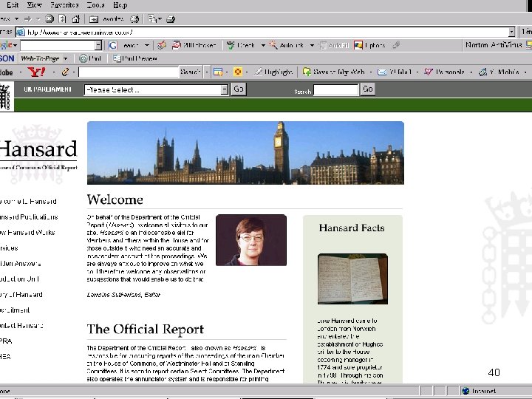
Task: Click the Parliament site Search field
Action: [335, 90]
